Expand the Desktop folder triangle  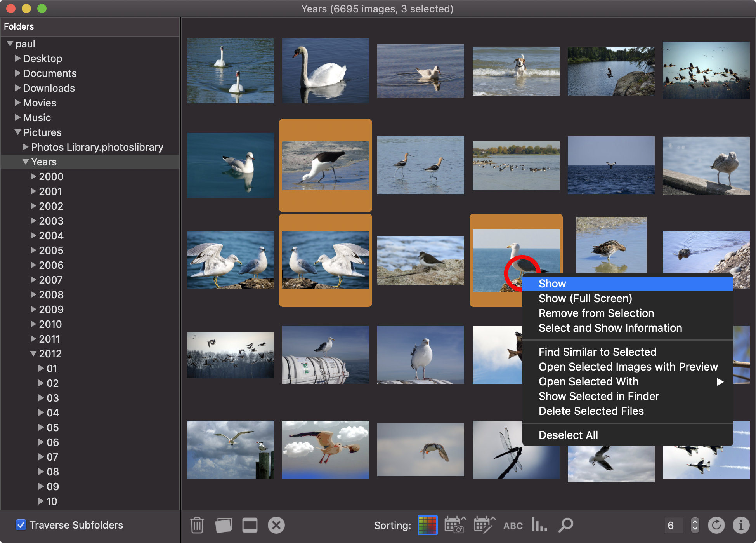pos(17,58)
